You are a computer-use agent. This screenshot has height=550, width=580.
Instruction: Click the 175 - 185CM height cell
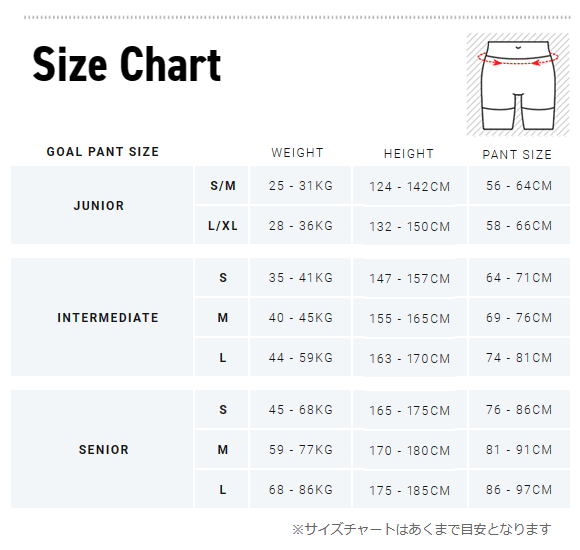pyautogui.click(x=410, y=490)
